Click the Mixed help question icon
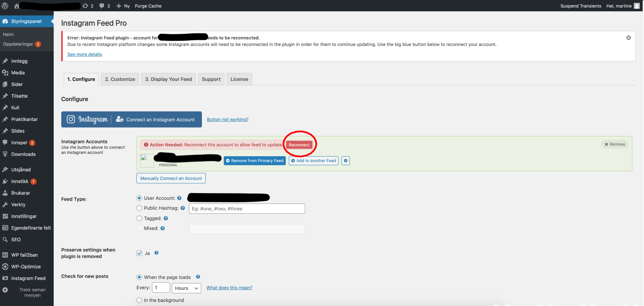The image size is (644, 306). (163, 228)
